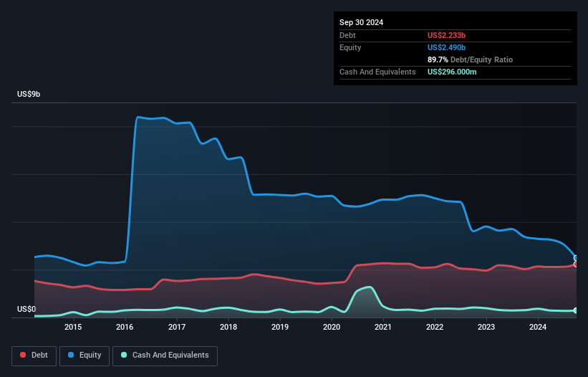Image resolution: width=588 pixels, height=377 pixels.
Task: Click the red Debt legend dot
Action: [x=23, y=355]
